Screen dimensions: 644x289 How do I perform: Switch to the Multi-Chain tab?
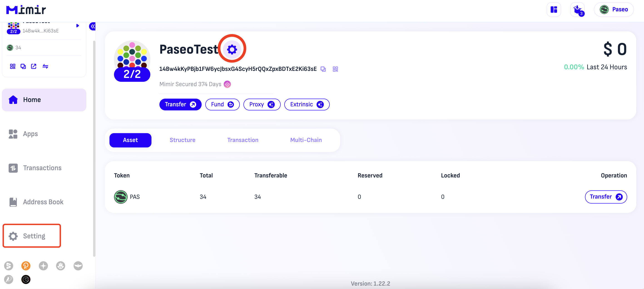click(306, 140)
